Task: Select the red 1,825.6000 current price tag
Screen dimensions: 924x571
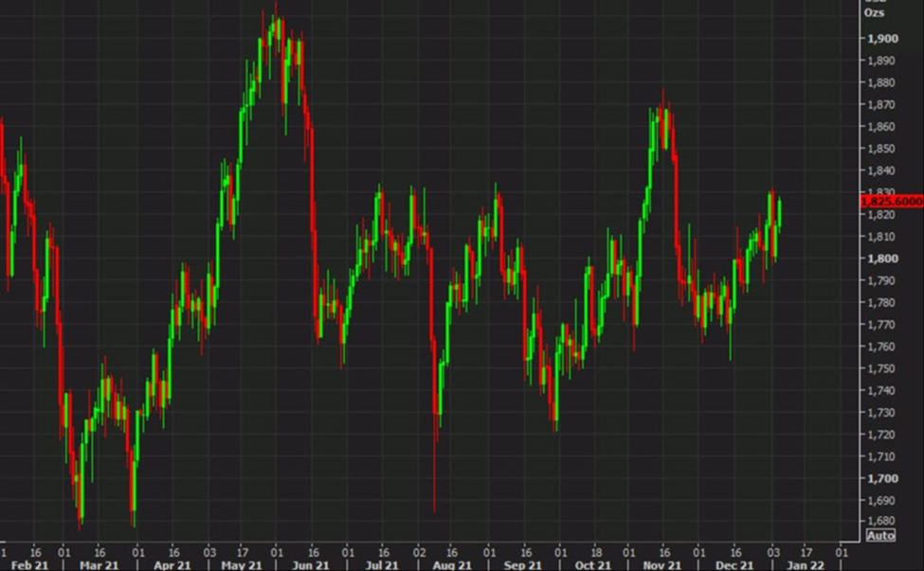Action: point(892,202)
